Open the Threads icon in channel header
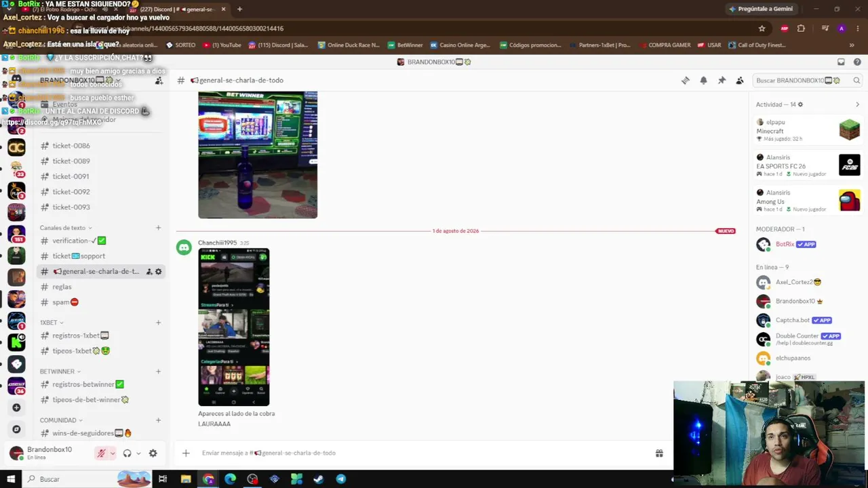 [686, 80]
